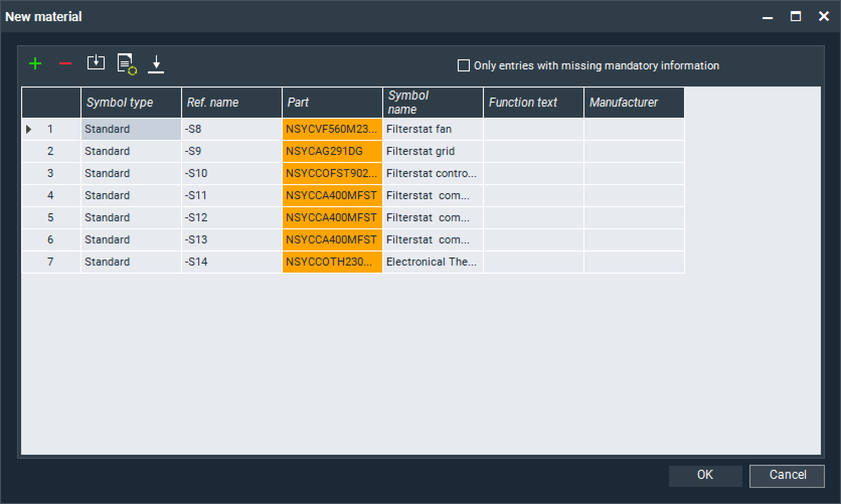Click the document with yellow circle icon
Screen dimensions: 841x504
point(126,64)
